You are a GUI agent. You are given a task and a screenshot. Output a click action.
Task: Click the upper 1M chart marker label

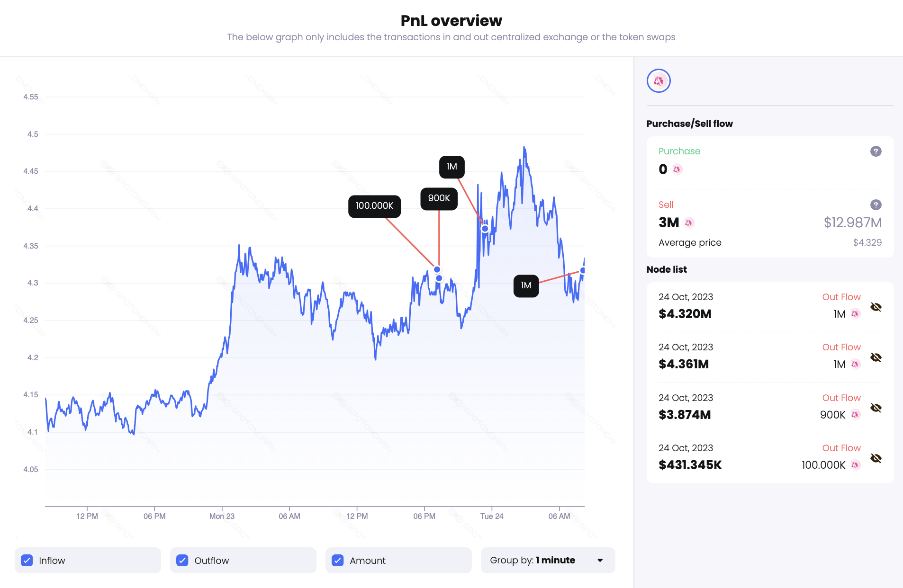(451, 167)
